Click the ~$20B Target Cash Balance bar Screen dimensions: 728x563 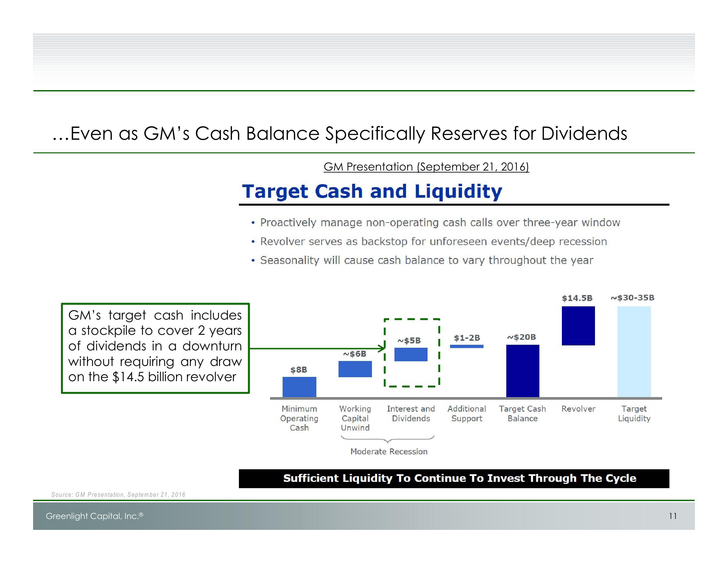pos(523,371)
